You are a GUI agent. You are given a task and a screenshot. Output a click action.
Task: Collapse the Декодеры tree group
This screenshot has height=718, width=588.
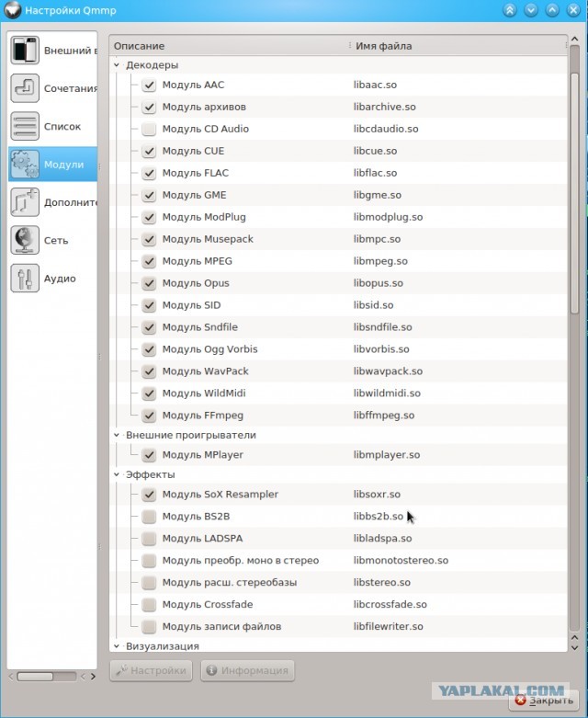pyautogui.click(x=117, y=65)
